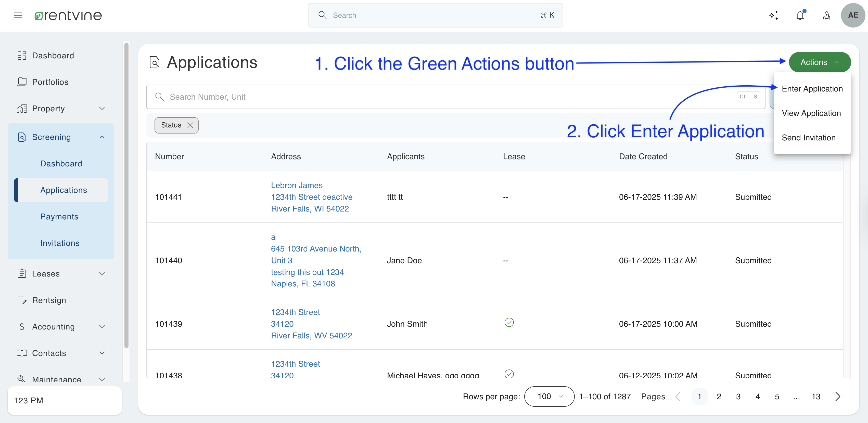Focus the top Search field
The width and height of the screenshot is (868, 423).
pyautogui.click(x=435, y=15)
